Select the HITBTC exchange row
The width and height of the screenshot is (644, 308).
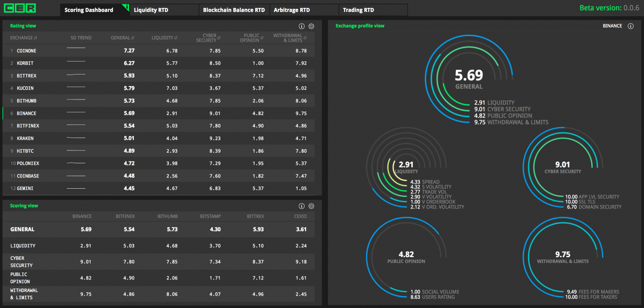pyautogui.click(x=159, y=151)
